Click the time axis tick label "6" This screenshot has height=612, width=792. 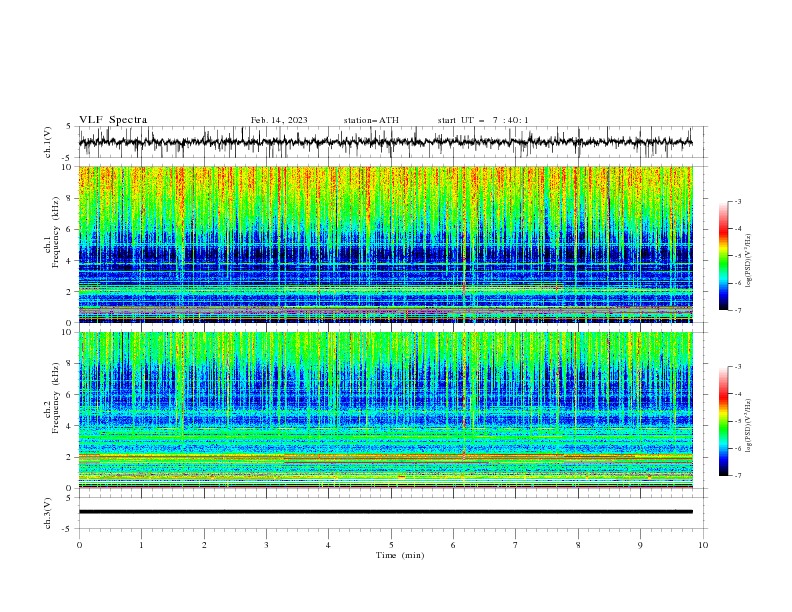point(453,545)
